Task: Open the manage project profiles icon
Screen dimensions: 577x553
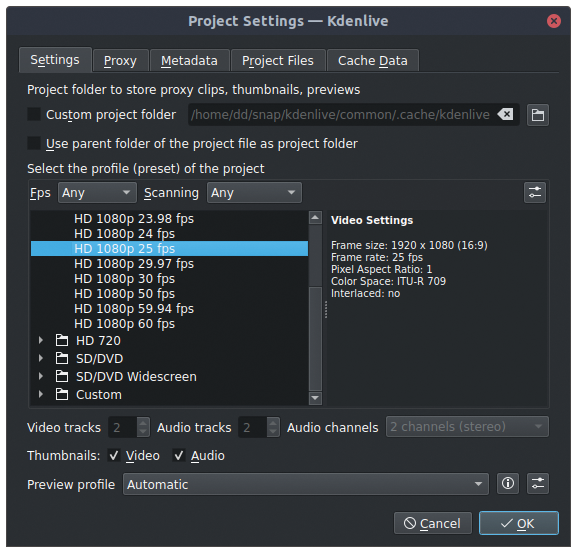Action: tap(534, 192)
